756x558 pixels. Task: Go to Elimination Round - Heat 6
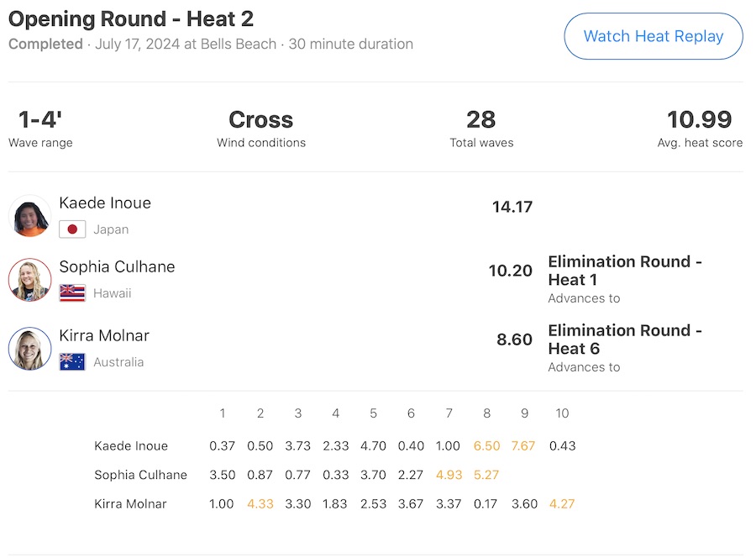(x=624, y=340)
